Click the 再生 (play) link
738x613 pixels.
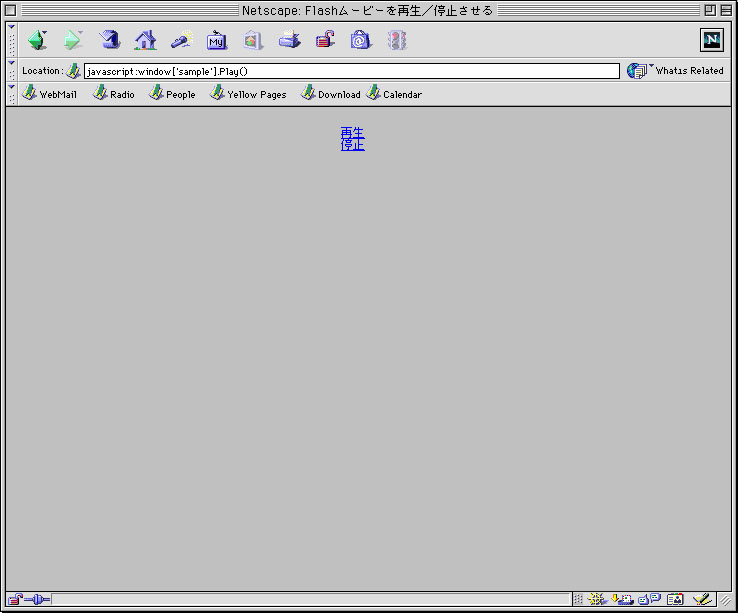point(353,132)
